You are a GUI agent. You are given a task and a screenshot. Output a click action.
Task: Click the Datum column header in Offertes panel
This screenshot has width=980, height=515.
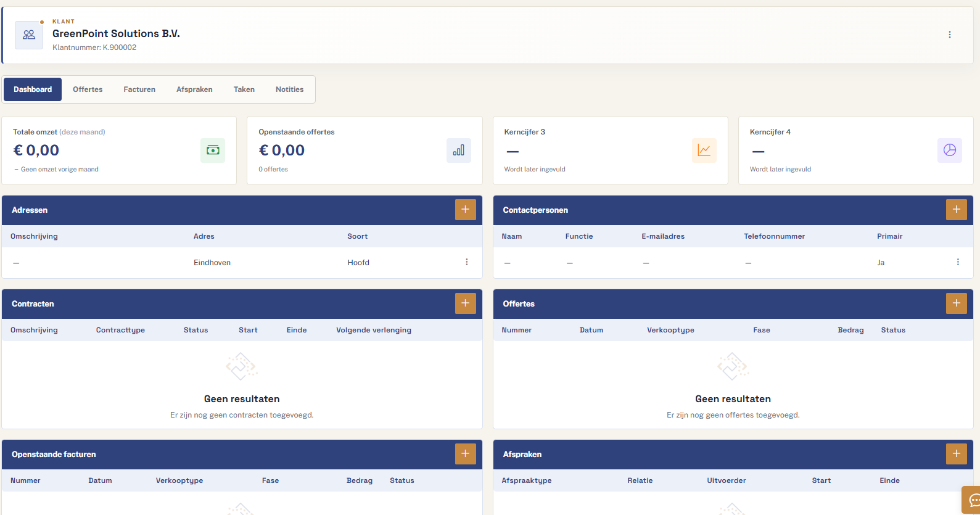tap(591, 330)
